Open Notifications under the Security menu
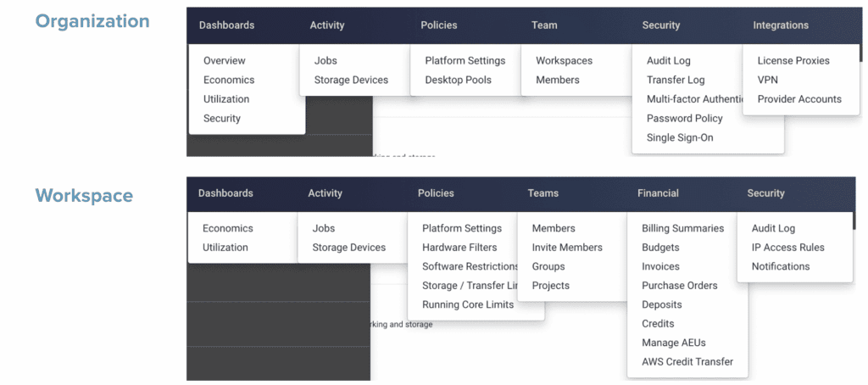Image resolution: width=868 pixels, height=385 pixels. point(781,266)
